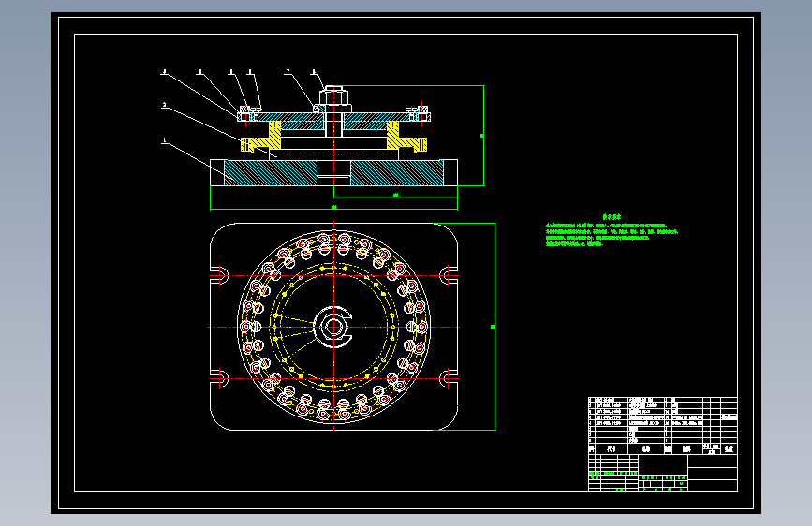812x526 pixels.
Task: Click the overall width dimension under section view
Action: click(334, 208)
